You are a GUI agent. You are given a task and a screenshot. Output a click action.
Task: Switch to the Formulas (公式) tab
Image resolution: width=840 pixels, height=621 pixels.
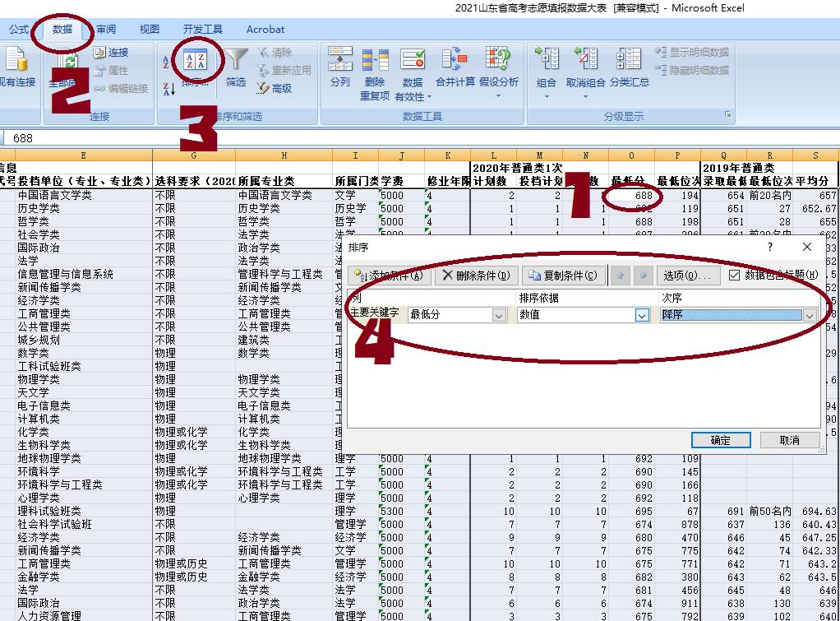[x=19, y=30]
